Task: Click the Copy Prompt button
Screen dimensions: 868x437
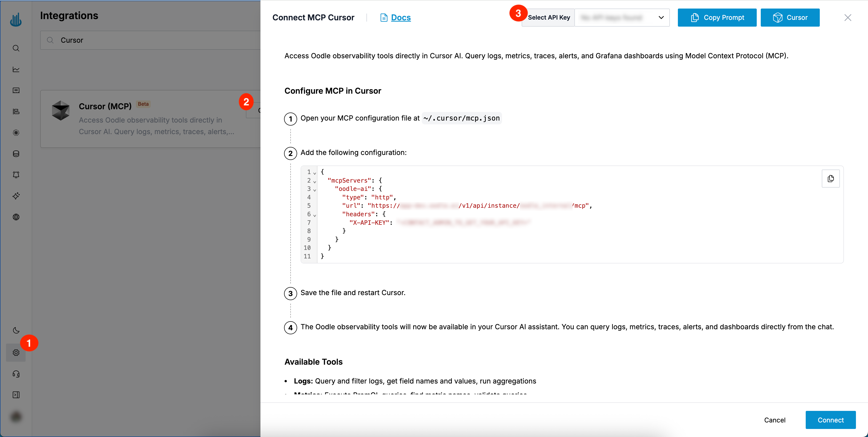Action: point(717,18)
